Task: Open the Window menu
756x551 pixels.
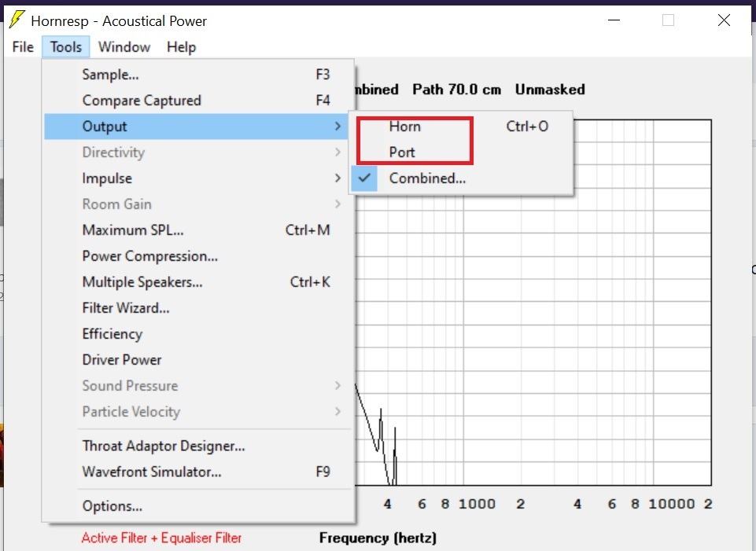Action: coord(124,47)
